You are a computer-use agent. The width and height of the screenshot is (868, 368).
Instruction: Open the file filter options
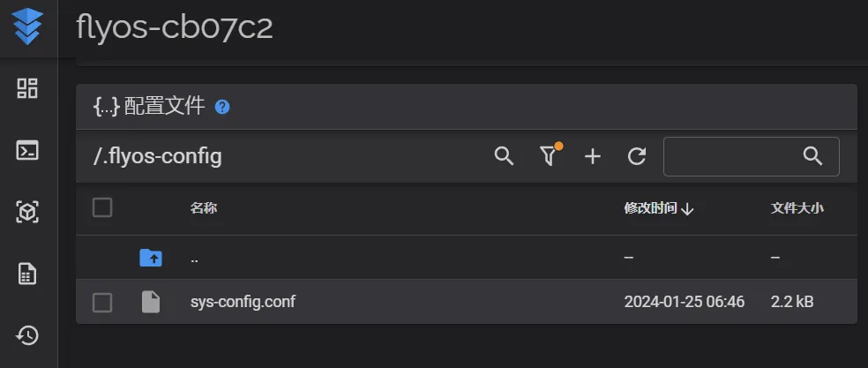coord(549,156)
